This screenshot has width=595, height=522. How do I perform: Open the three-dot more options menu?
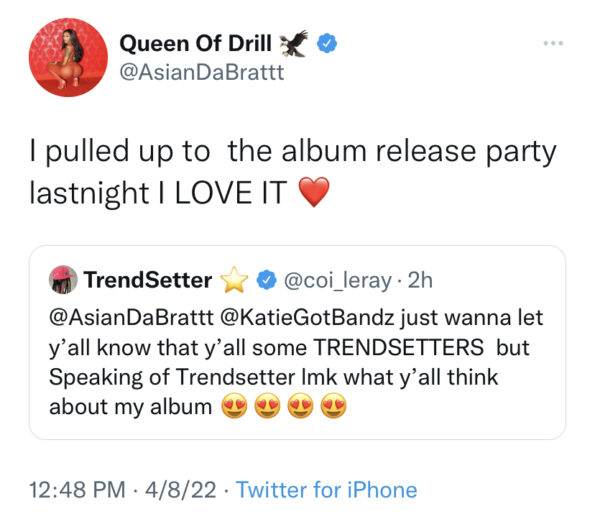click(553, 43)
